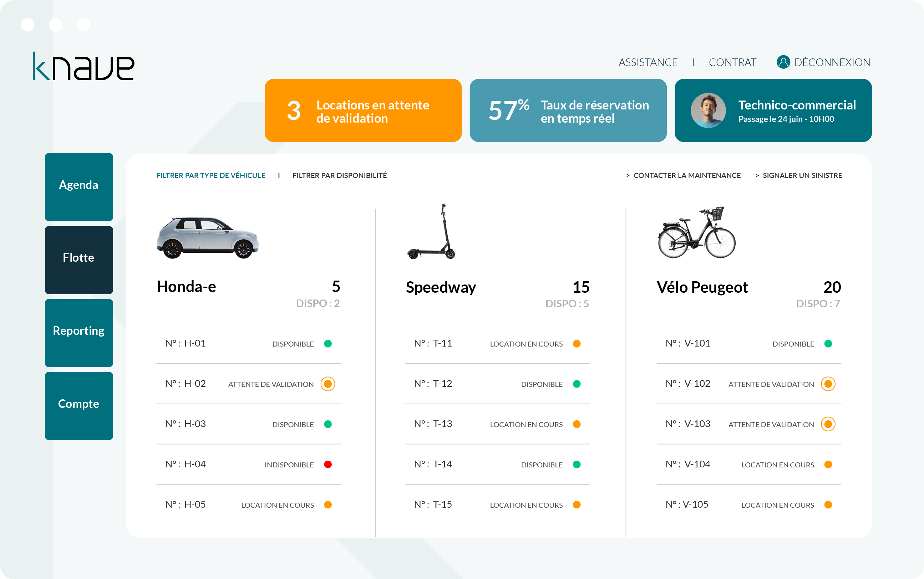Click the N° : T-12 label
The image size is (924, 579).
click(x=433, y=383)
